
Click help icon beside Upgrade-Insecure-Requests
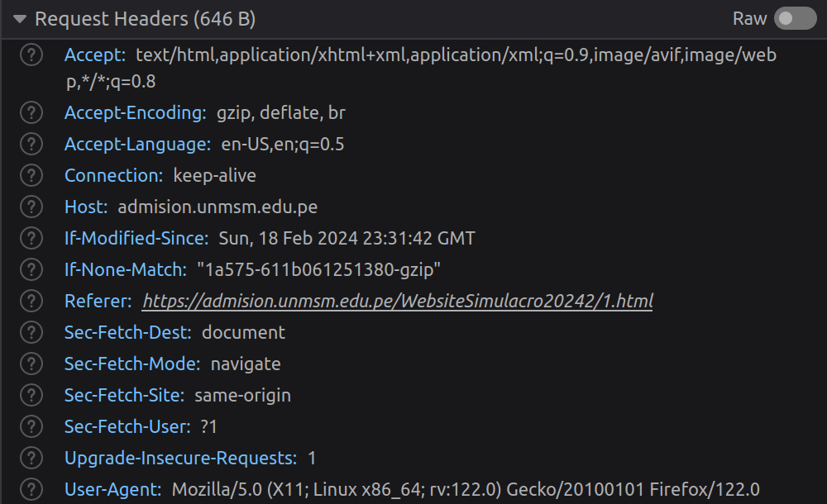[x=31, y=458]
